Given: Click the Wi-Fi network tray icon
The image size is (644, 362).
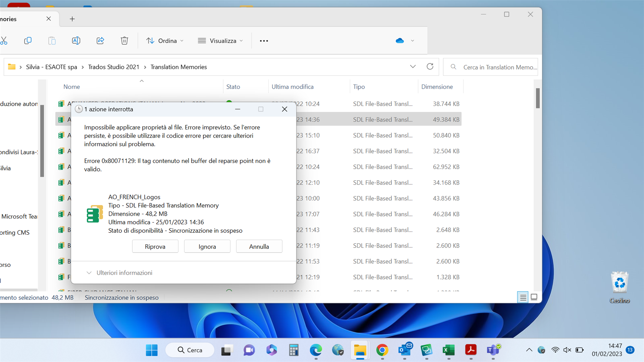Looking at the screenshot, I should (x=555, y=350).
